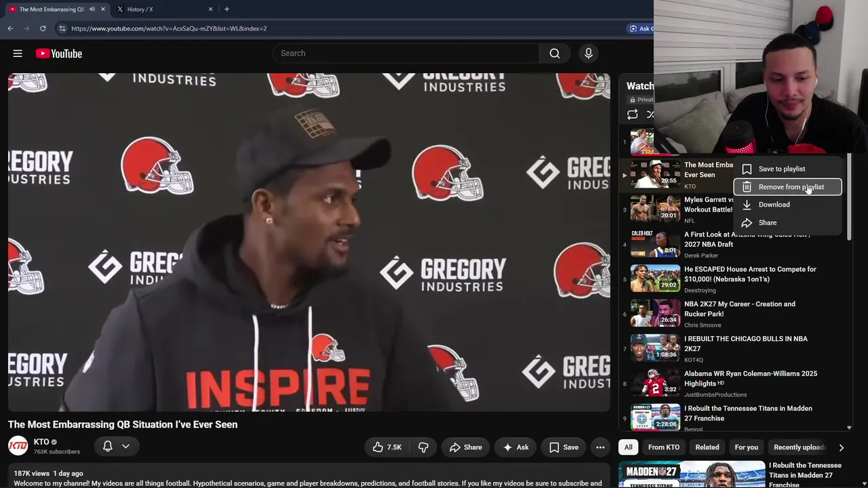Click Share button under video
The width and height of the screenshot is (868, 488).
pyautogui.click(x=465, y=447)
